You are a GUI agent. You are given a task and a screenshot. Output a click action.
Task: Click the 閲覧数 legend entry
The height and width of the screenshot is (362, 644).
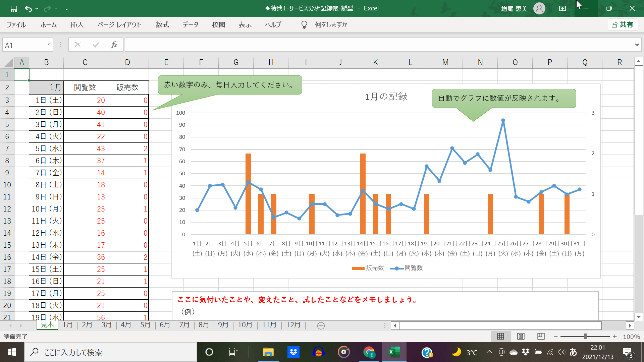pos(406,268)
